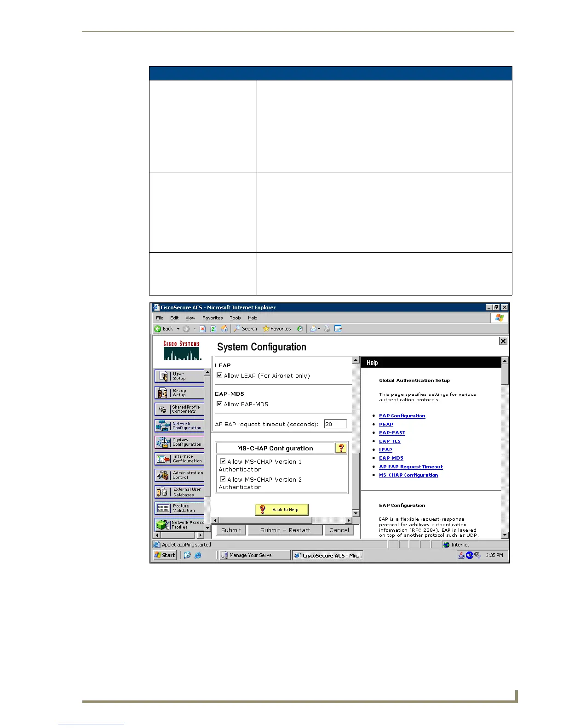This screenshot has width=563, height=728.
Task: Open the Help menu
Action: tap(253, 318)
